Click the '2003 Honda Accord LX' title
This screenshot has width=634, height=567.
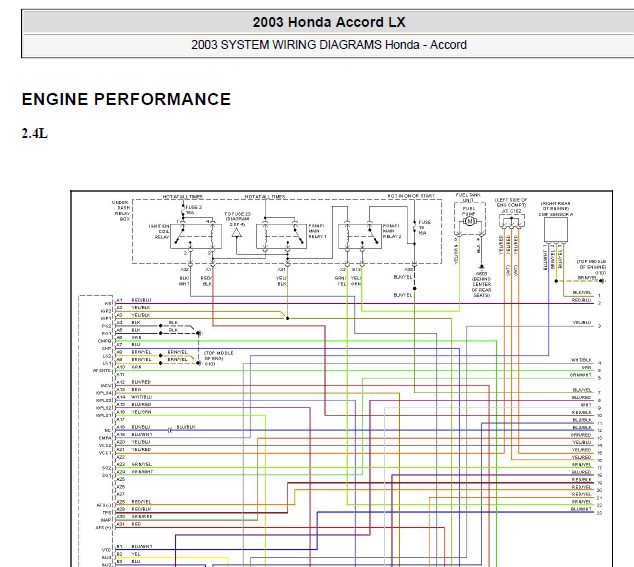tap(329, 22)
